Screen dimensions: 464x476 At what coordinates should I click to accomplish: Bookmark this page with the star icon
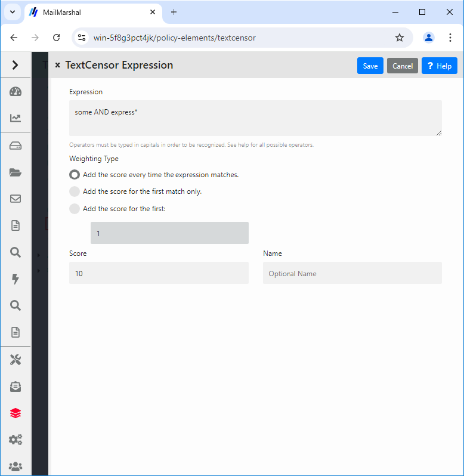coord(400,38)
